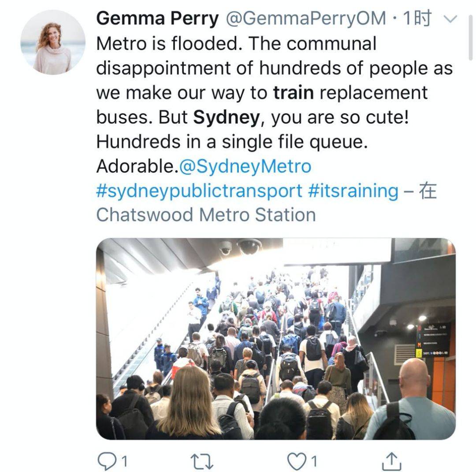Click the @GemmaPerryOM handle
Viewport: 476px width, 472px height.
(306, 18)
